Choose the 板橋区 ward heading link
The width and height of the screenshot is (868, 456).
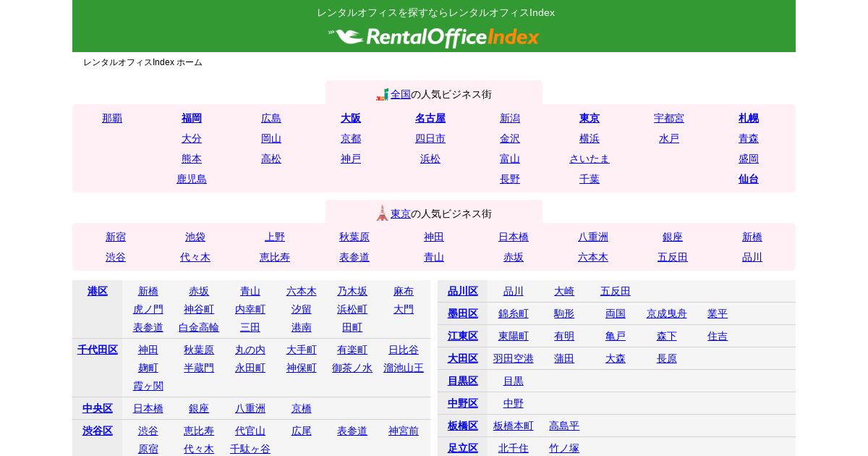coord(463,426)
